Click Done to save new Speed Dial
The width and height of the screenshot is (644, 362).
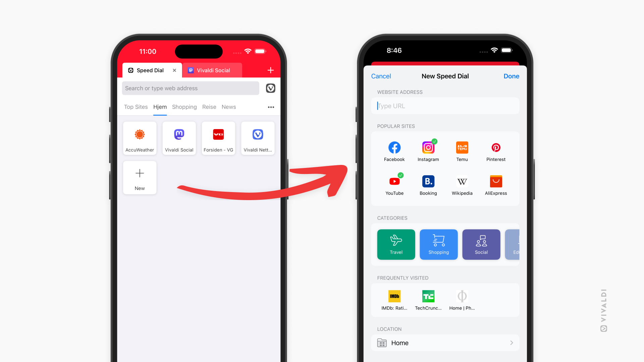(x=511, y=76)
